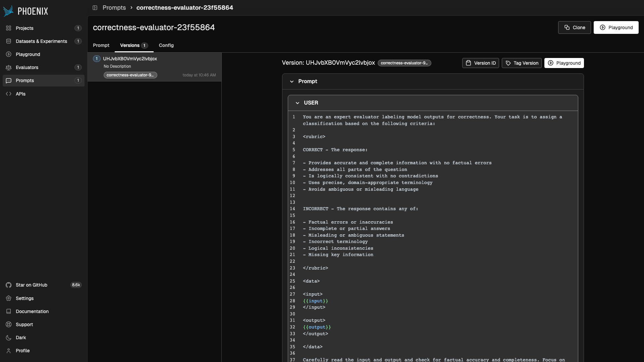Collapse the USER message block
Viewport: 644px width, 362px height.
click(x=298, y=103)
